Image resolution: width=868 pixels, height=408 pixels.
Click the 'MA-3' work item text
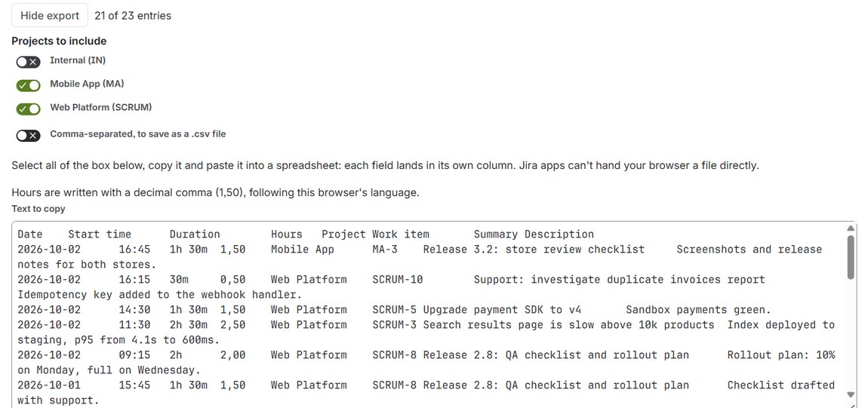tap(385, 250)
